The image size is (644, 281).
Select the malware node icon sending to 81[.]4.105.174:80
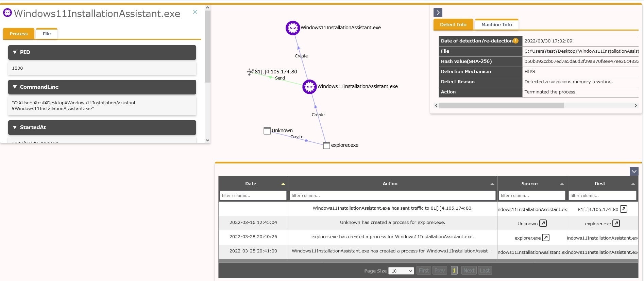[x=309, y=87]
